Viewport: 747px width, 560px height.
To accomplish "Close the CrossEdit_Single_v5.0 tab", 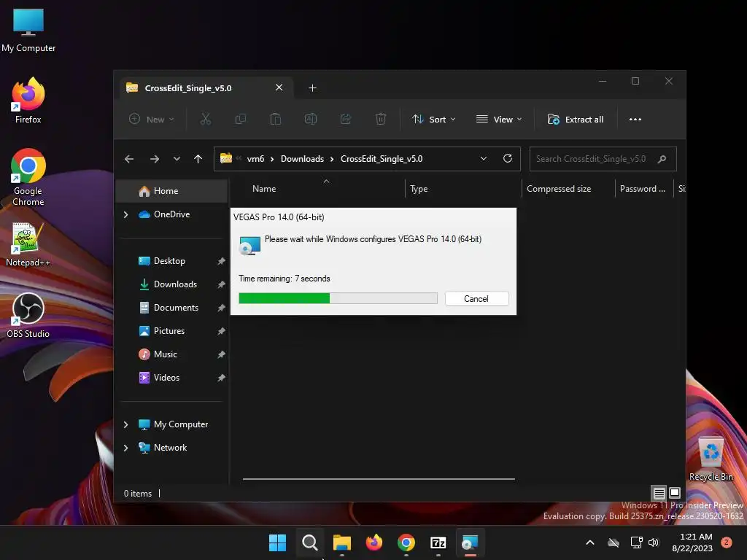I will pos(279,87).
